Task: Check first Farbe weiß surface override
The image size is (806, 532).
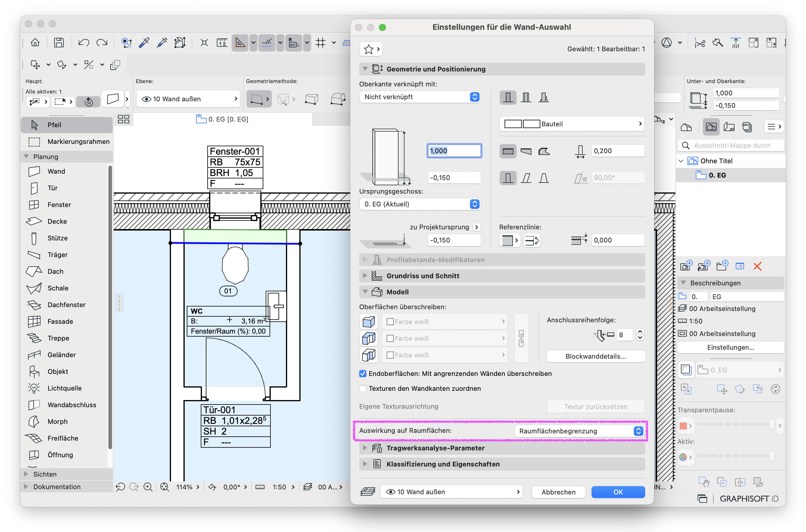Action: [390, 322]
